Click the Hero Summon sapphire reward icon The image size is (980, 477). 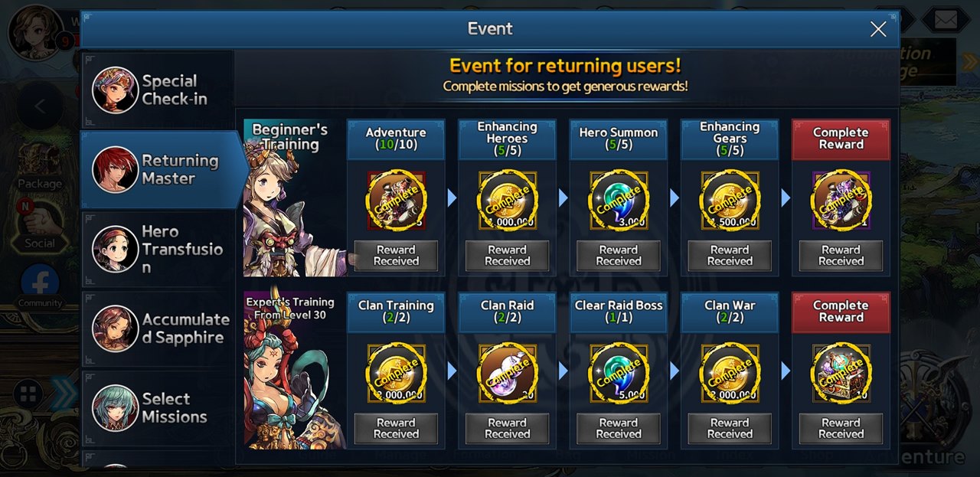[x=618, y=201]
